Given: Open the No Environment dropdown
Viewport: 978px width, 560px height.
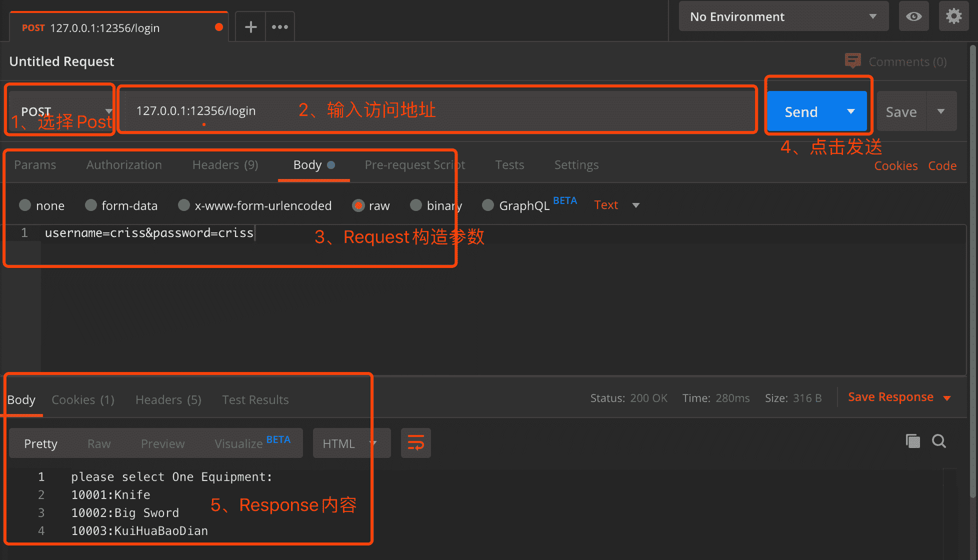Looking at the screenshot, I should point(783,16).
